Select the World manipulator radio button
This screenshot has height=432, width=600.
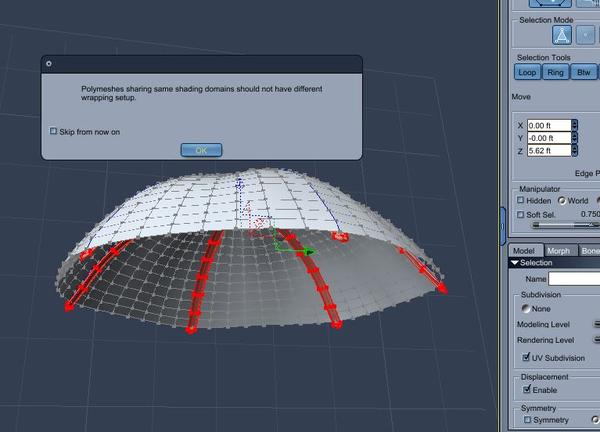tap(562, 201)
